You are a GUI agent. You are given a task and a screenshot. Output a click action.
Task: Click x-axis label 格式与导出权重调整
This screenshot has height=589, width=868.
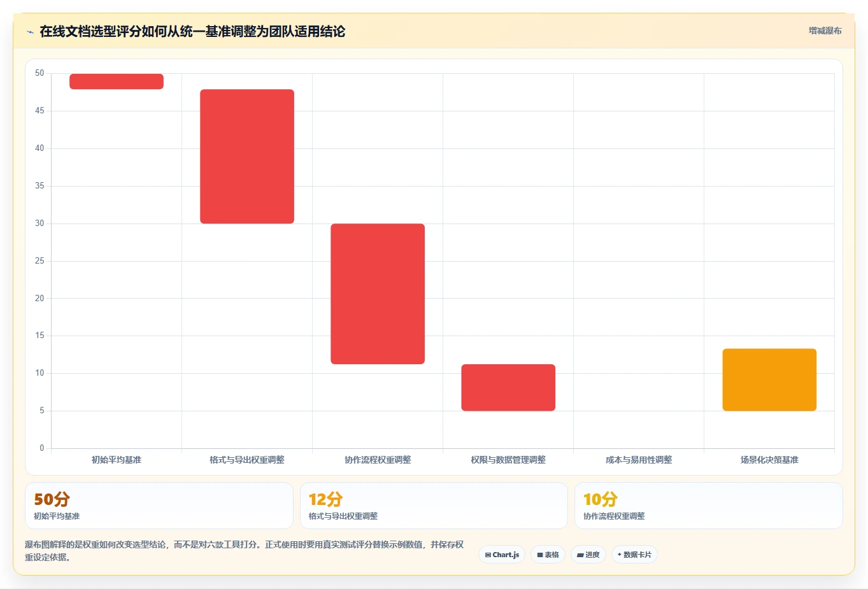(x=247, y=460)
